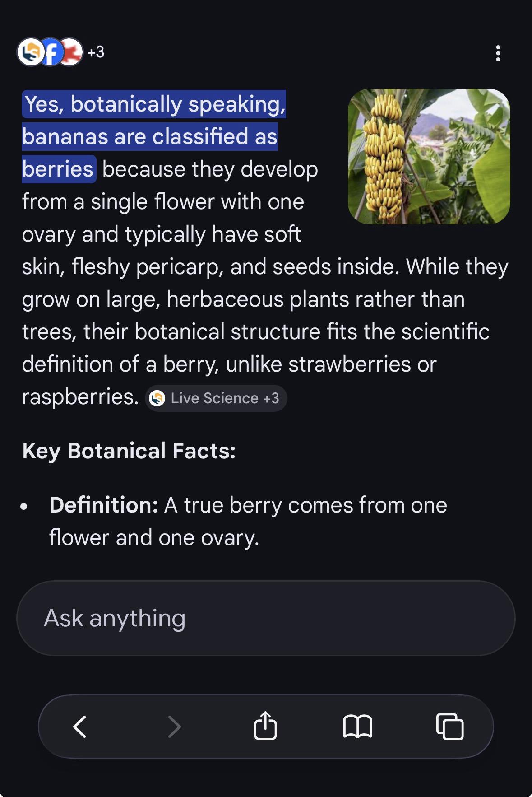Click the word 'raspberries' in the answer
Viewport: 532px width, 797px height.
(80, 397)
